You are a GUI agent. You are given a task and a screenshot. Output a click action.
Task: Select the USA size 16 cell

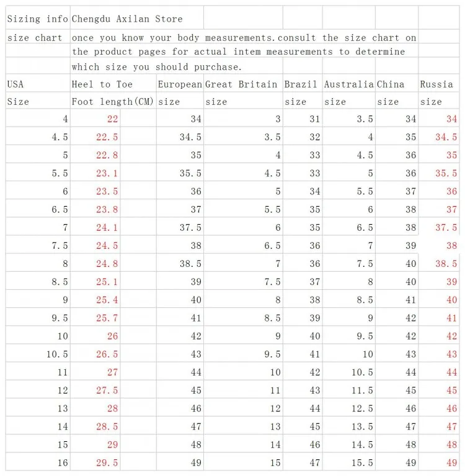pyautogui.click(x=38, y=462)
